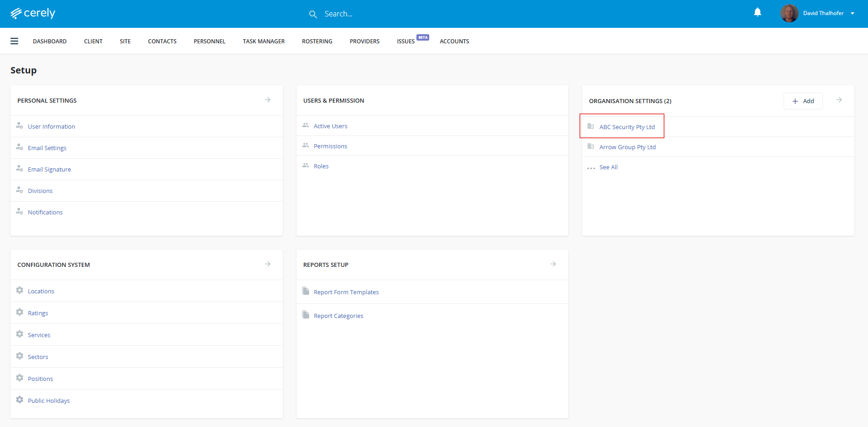Expand Configuration System with the arrow
The image size is (868, 427).
tap(268, 264)
